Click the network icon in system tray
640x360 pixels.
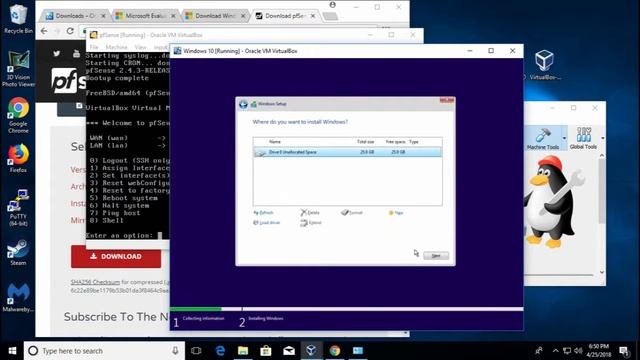point(567,351)
